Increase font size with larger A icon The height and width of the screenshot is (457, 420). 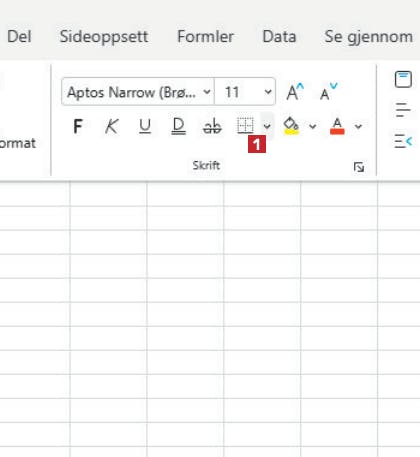click(x=295, y=92)
